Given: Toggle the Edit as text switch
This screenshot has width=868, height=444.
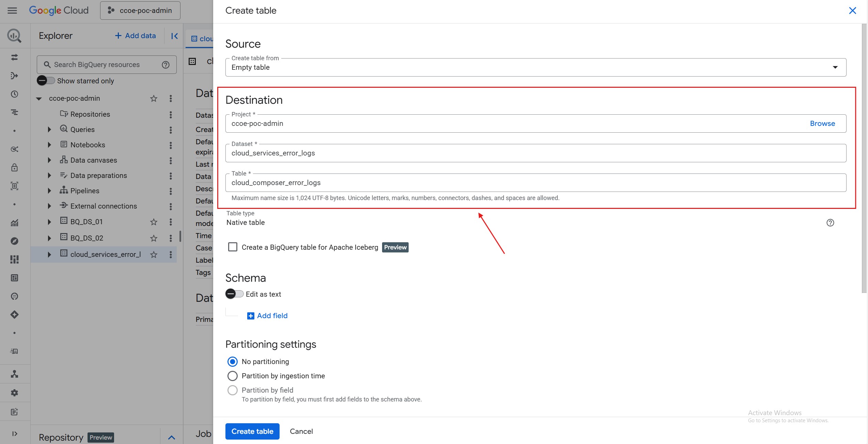Looking at the screenshot, I should 234,294.
